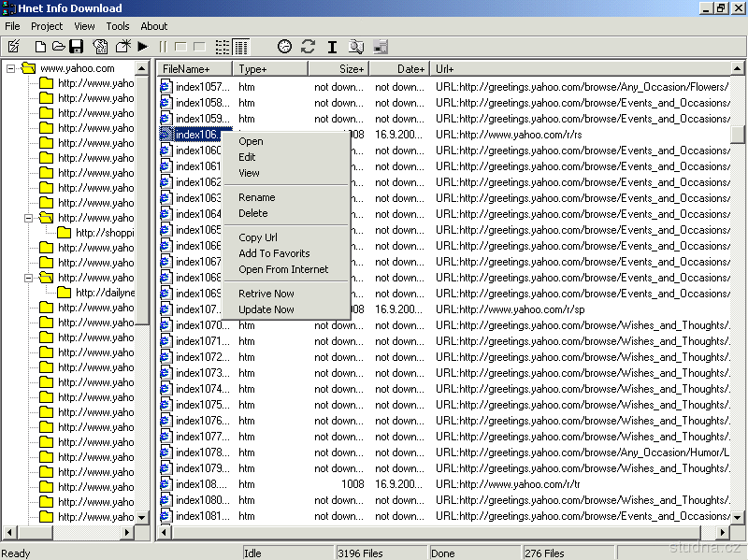Click the refresh arrows toolbar icon
The image size is (748, 560).
point(308,47)
